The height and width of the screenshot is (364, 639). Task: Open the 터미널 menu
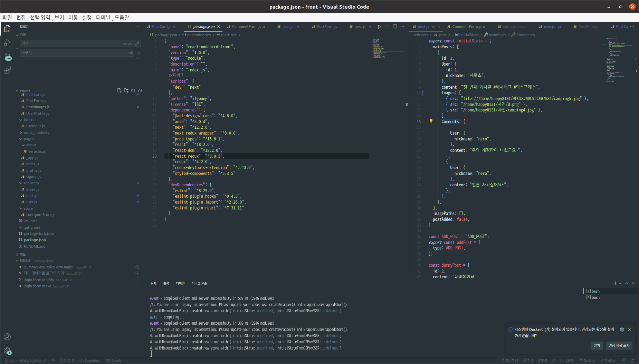click(103, 17)
